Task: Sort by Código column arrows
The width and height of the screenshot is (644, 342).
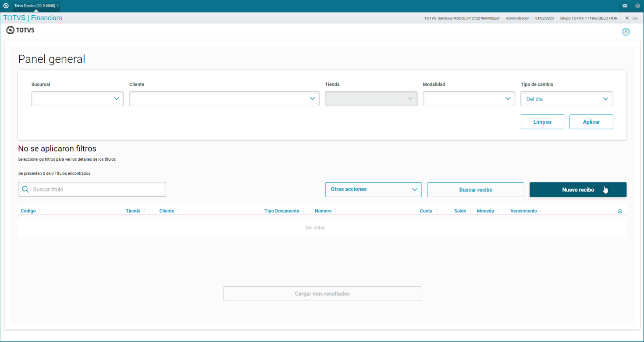Action: coord(40,211)
